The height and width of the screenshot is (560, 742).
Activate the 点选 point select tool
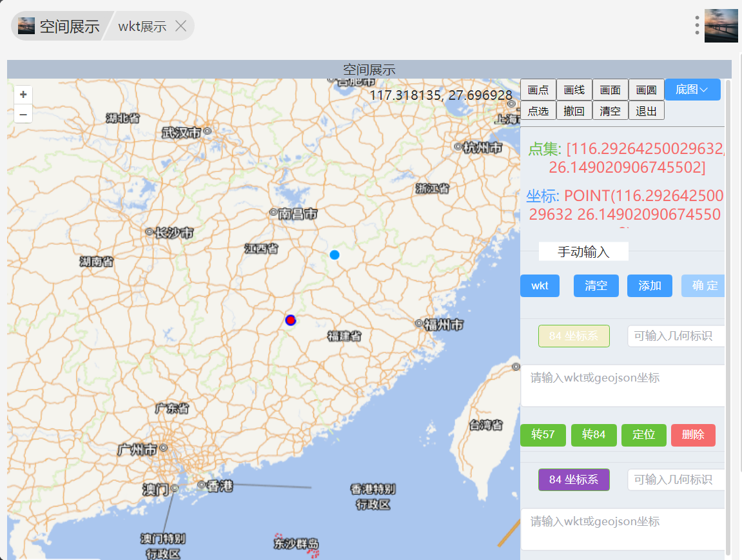click(538, 111)
